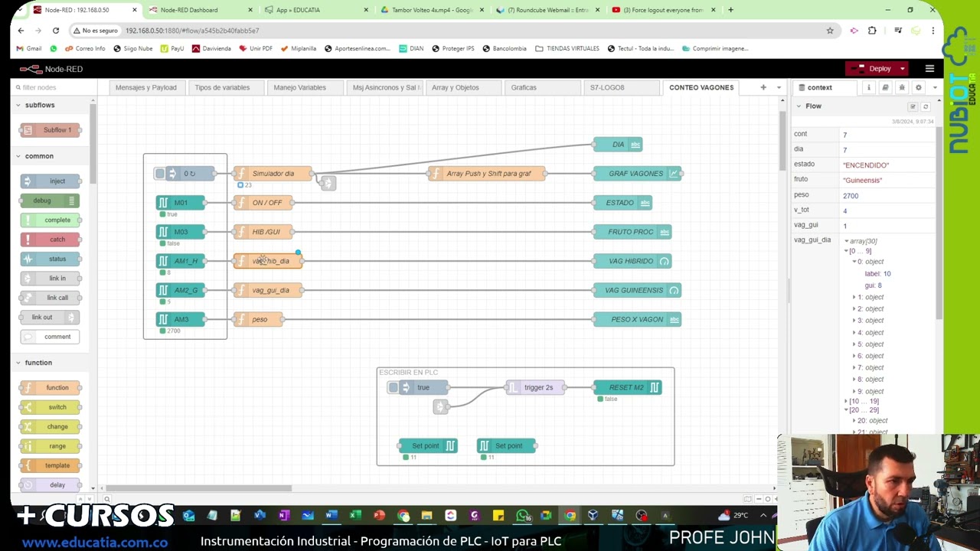
Task: Add a new flow tab with plus
Action: [x=763, y=87]
